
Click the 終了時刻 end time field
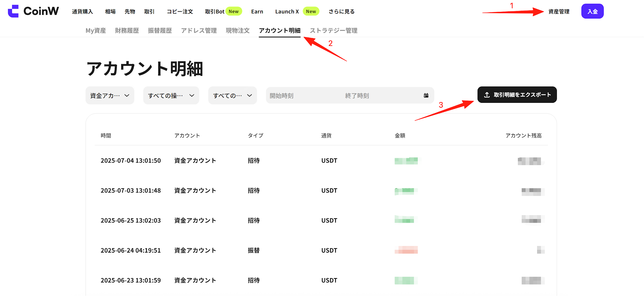(x=357, y=96)
